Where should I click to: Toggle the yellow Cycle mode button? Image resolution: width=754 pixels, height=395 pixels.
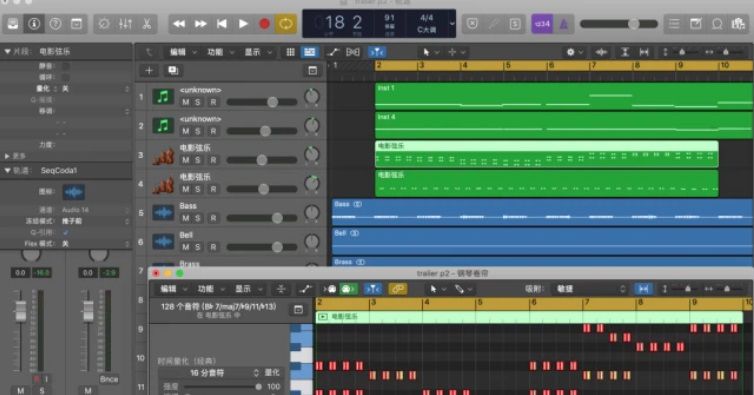pyautogui.click(x=286, y=24)
